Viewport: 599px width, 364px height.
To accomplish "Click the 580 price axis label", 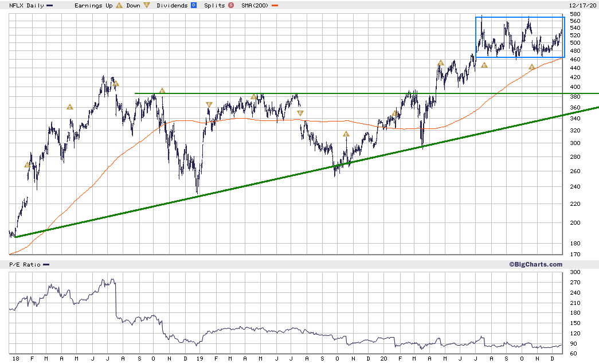I will click(x=575, y=14).
